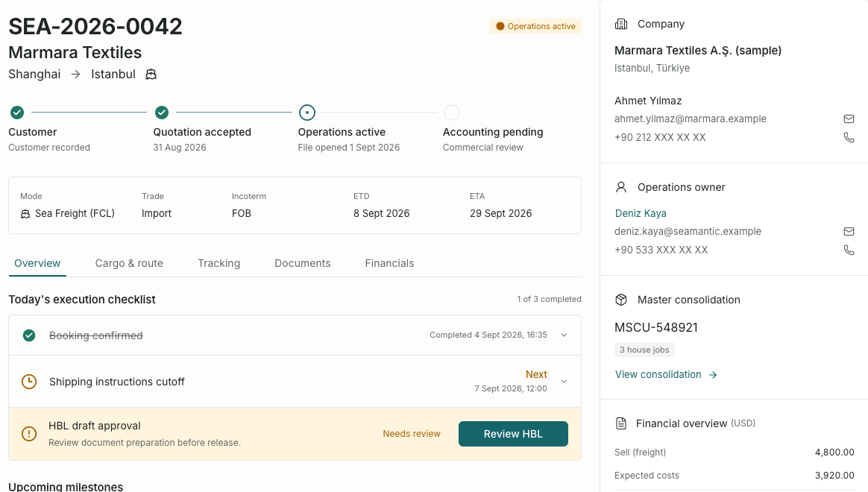Image resolution: width=868 pixels, height=492 pixels.
Task: Click the clock icon on Shipping instructions cutoff
Action: tap(29, 382)
